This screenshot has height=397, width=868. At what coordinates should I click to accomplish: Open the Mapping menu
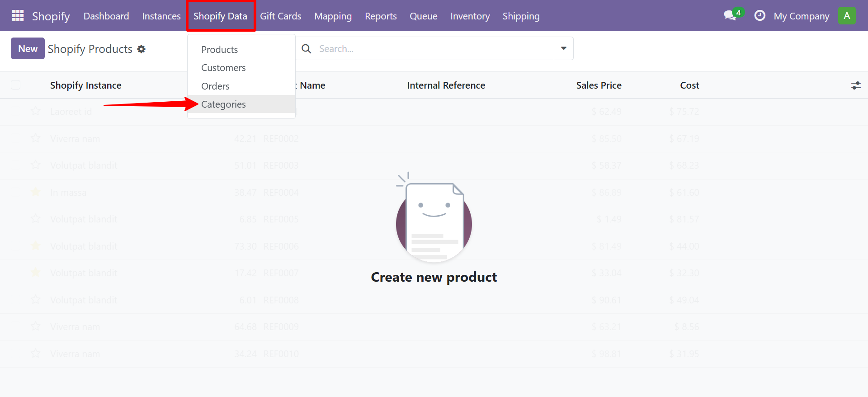pyautogui.click(x=333, y=16)
